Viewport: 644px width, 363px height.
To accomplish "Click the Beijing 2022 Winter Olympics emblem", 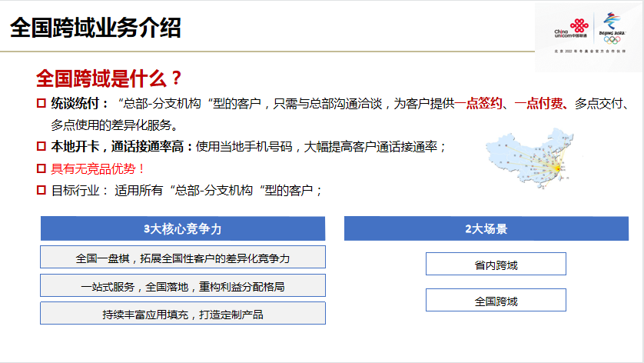I will [612, 28].
